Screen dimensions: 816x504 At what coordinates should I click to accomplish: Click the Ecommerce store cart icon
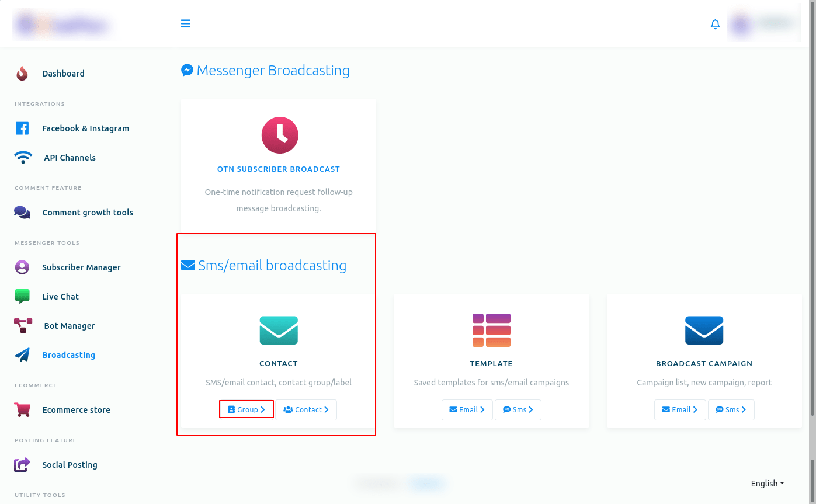[x=22, y=410]
